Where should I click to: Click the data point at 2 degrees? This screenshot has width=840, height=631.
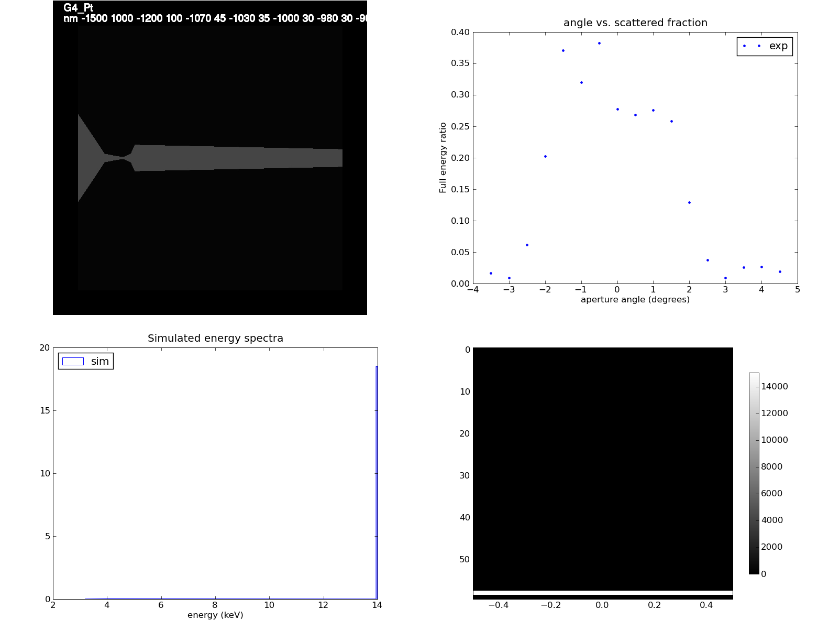coord(689,202)
